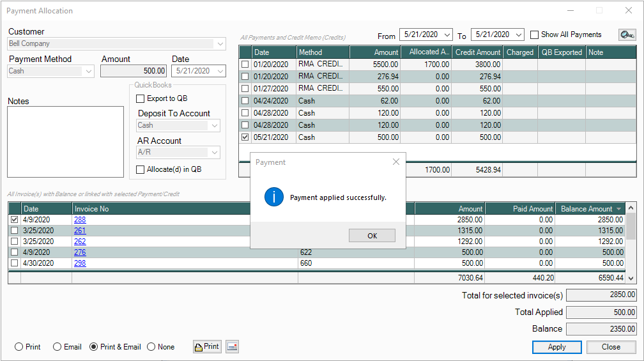Check the Export to QB checkbox
Viewport: 644px width, 361px height.
[141, 98]
